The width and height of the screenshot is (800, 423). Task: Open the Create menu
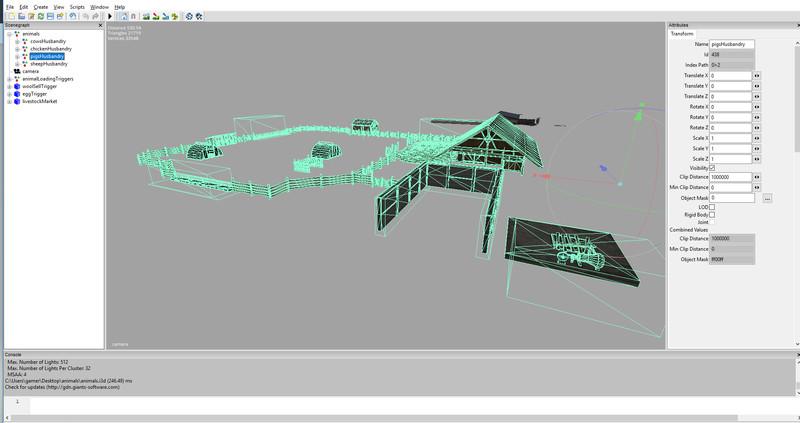coord(40,6)
